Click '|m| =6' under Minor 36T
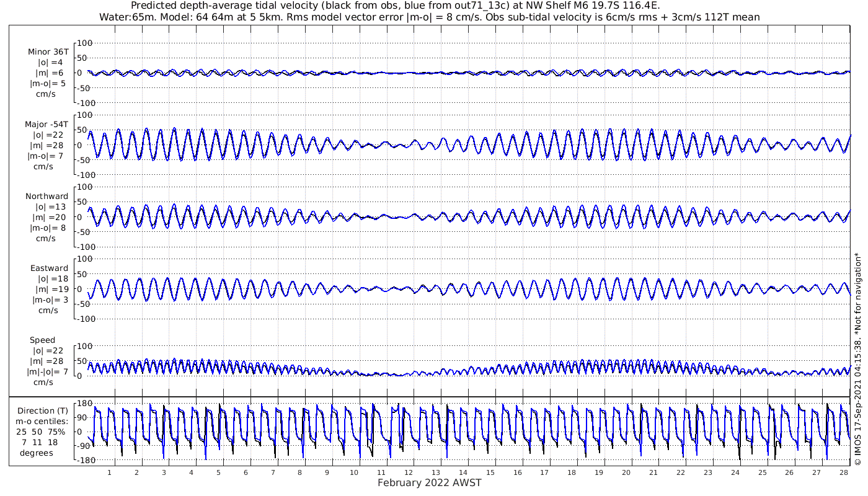This screenshot has height=496, width=868. [x=50, y=73]
